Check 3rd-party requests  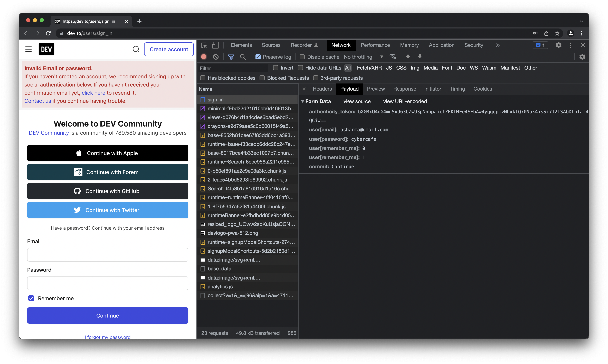coord(315,78)
